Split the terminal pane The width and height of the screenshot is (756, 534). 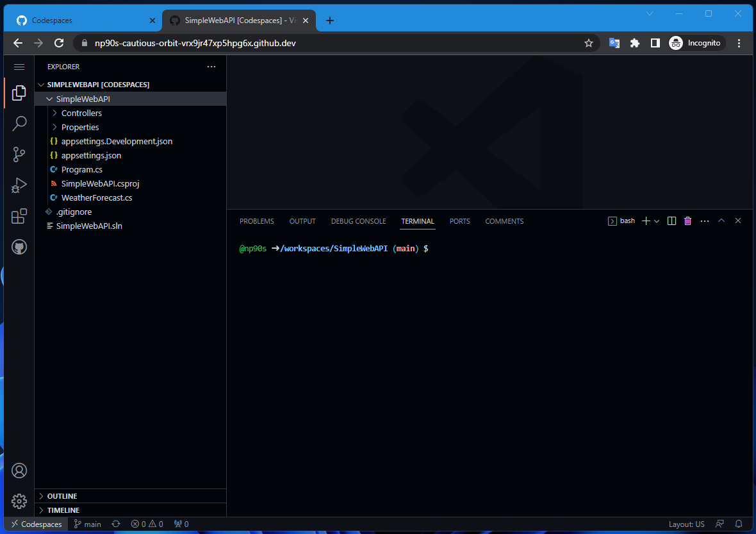click(x=671, y=221)
